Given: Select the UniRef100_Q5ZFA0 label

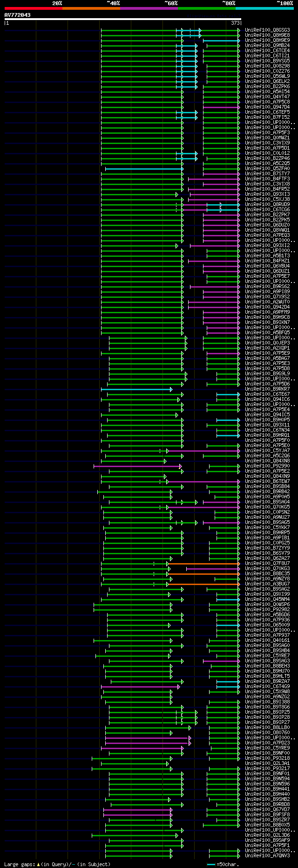Looking at the screenshot, I should pyautogui.click(x=267, y=169).
